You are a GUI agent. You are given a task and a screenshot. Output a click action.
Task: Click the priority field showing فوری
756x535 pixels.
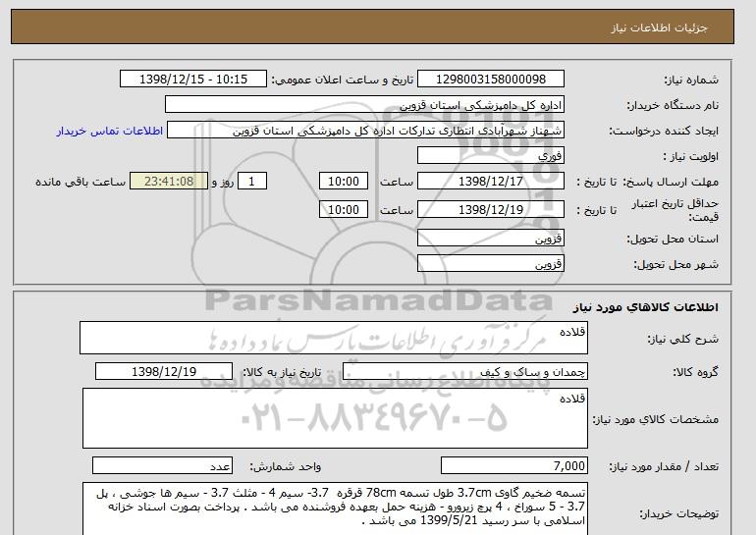(491, 156)
